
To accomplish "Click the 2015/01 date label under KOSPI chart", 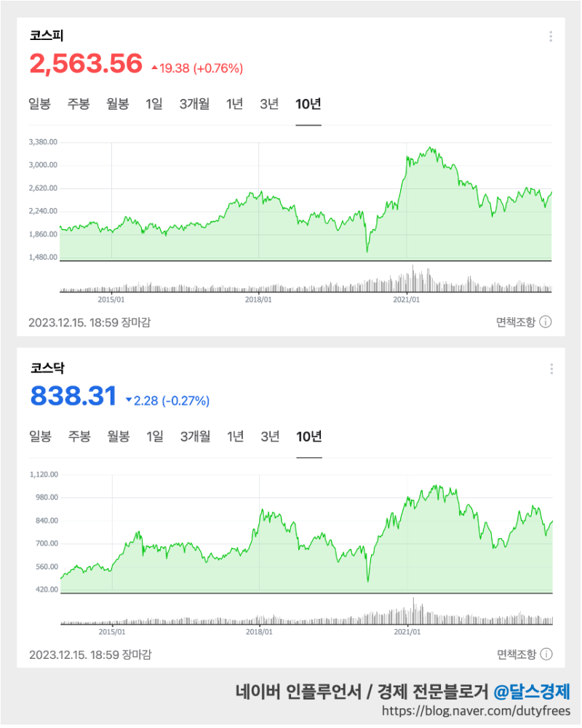I will [x=111, y=300].
